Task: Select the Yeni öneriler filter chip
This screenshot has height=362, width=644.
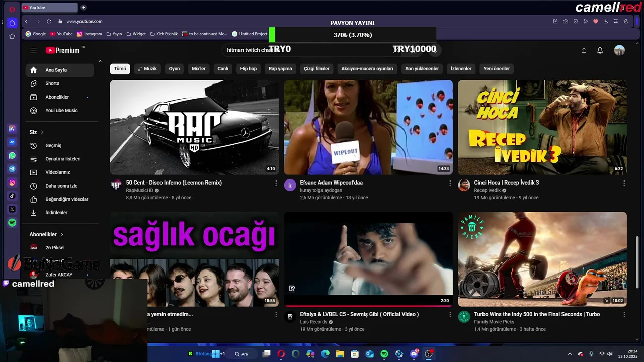Action: tap(497, 69)
